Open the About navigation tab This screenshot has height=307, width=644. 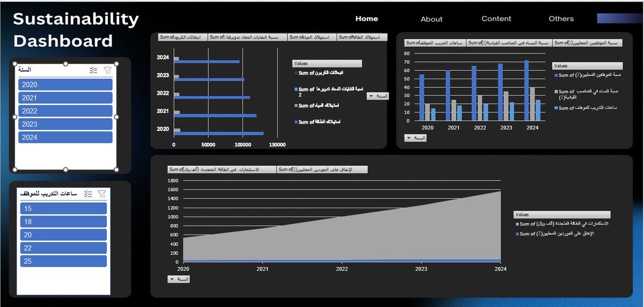(431, 19)
